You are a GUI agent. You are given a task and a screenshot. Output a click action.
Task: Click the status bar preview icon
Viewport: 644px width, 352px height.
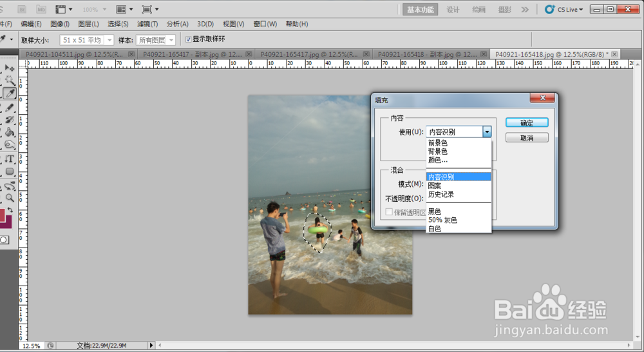pyautogui.click(x=50, y=346)
